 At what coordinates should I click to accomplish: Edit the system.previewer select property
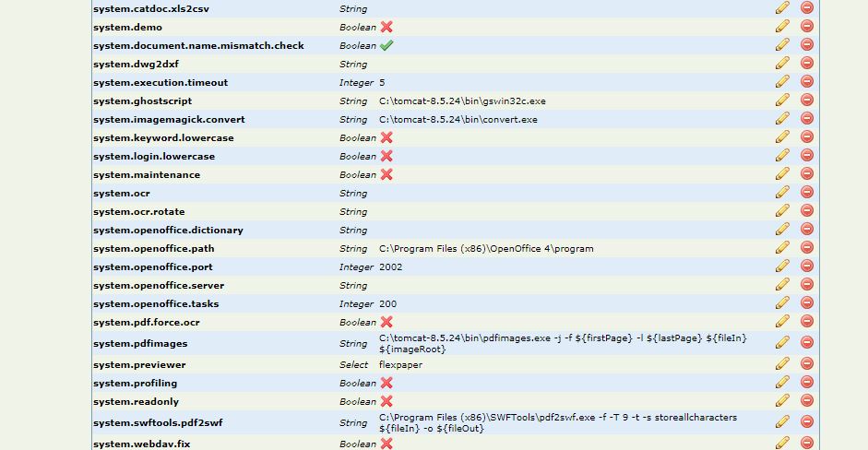(782, 363)
